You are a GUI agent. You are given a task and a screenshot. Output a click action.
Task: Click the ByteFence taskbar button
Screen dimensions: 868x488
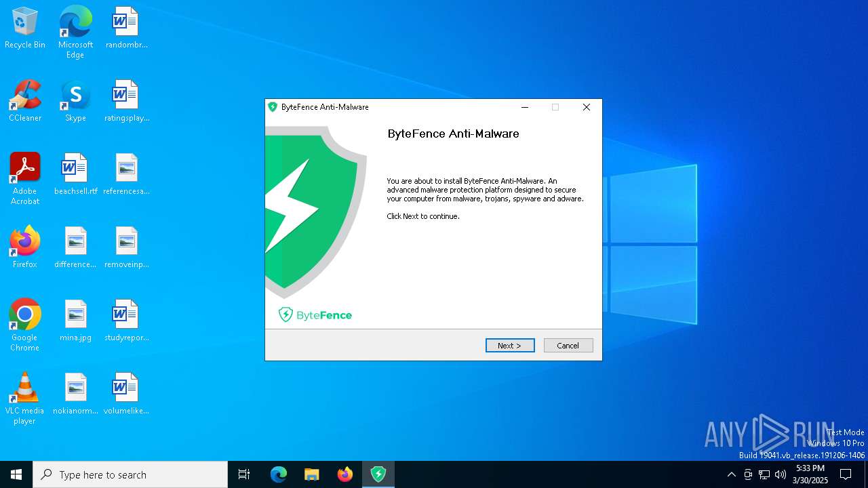378,474
